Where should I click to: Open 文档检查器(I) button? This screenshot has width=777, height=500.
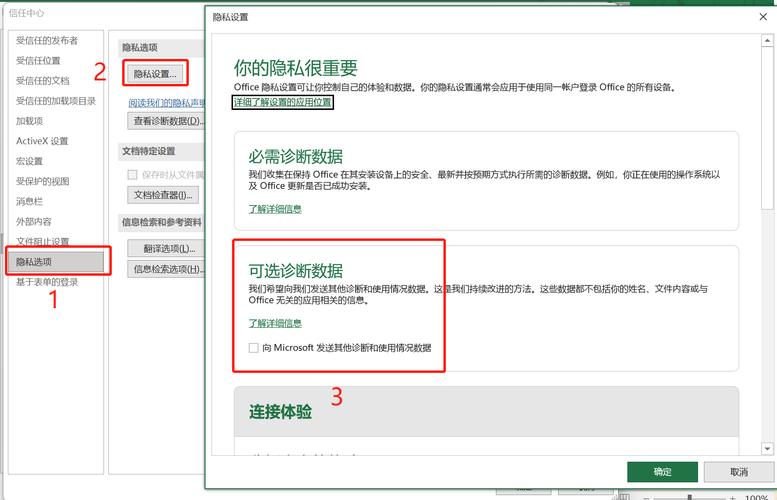click(163, 195)
